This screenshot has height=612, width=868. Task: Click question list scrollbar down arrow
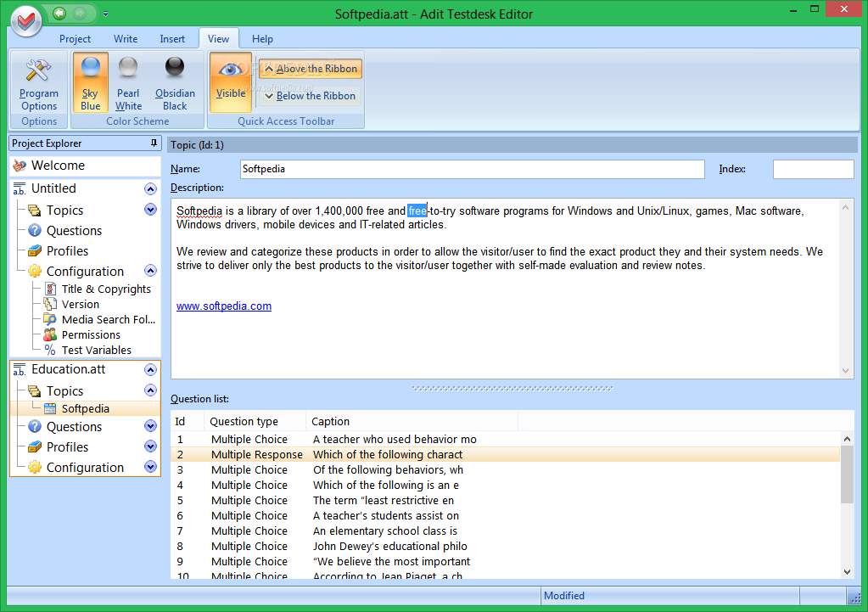(x=847, y=571)
